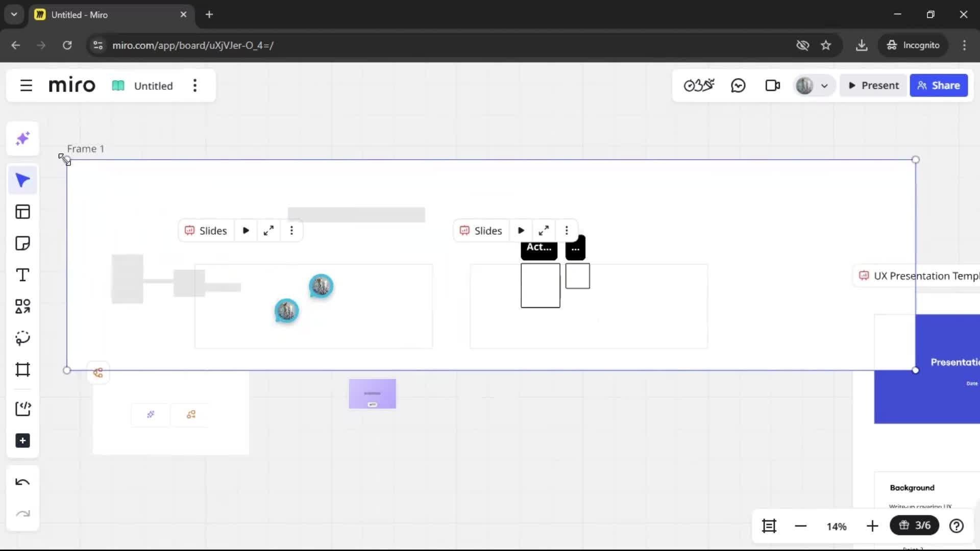
Task: Open the Miro AI sparkle tool
Action: coord(22,139)
